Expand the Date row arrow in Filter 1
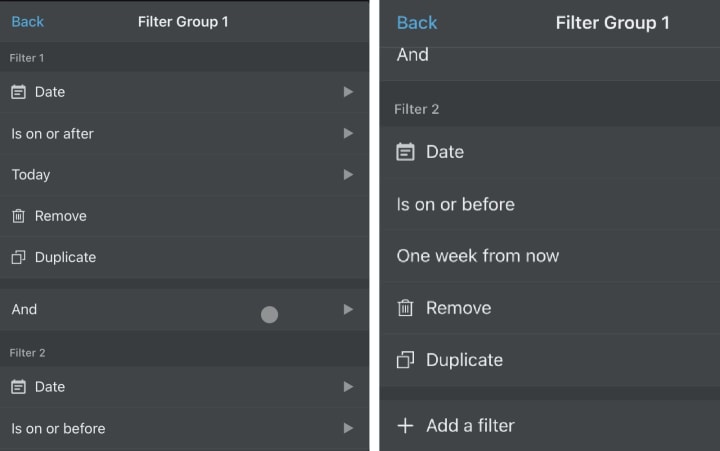Image resolution: width=720 pixels, height=451 pixels. click(348, 92)
